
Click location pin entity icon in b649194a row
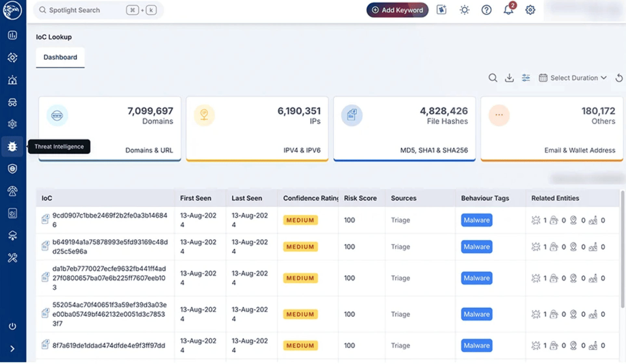pyautogui.click(x=573, y=247)
